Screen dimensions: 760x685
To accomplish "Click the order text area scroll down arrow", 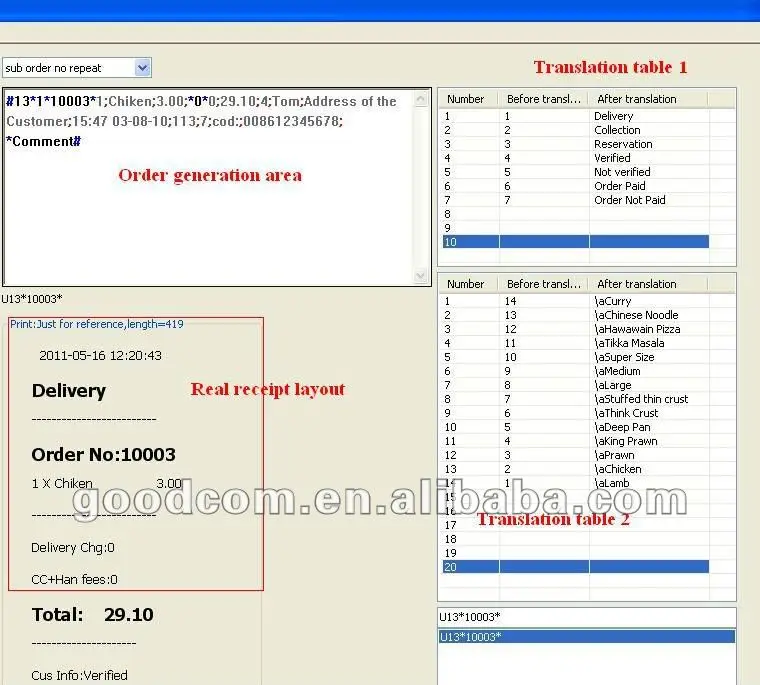I will [x=421, y=275].
